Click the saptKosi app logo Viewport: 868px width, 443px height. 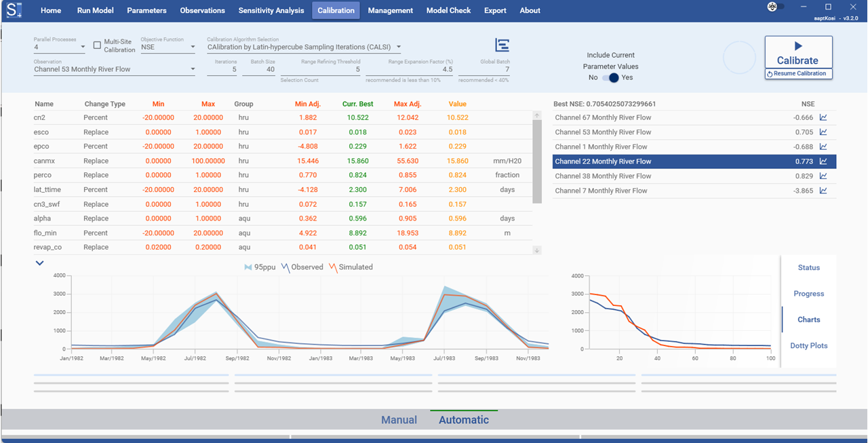pyautogui.click(x=14, y=9)
